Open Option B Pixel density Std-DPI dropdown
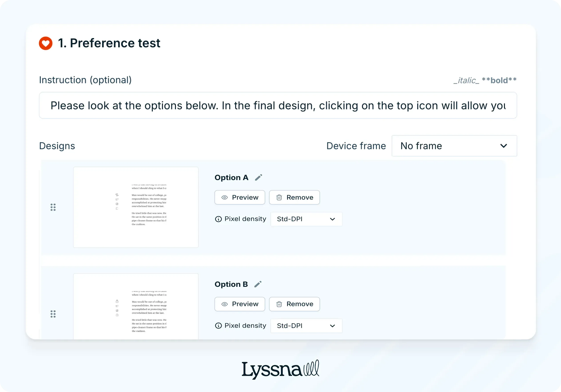 306,326
